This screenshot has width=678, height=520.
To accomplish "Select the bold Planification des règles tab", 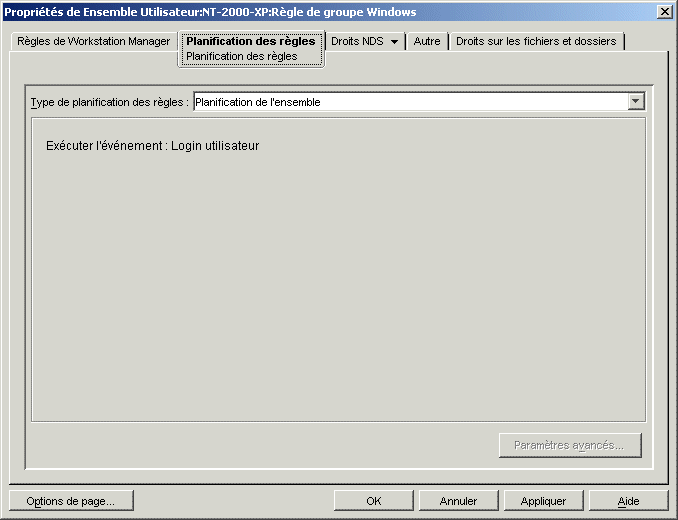I will pyautogui.click(x=251, y=41).
